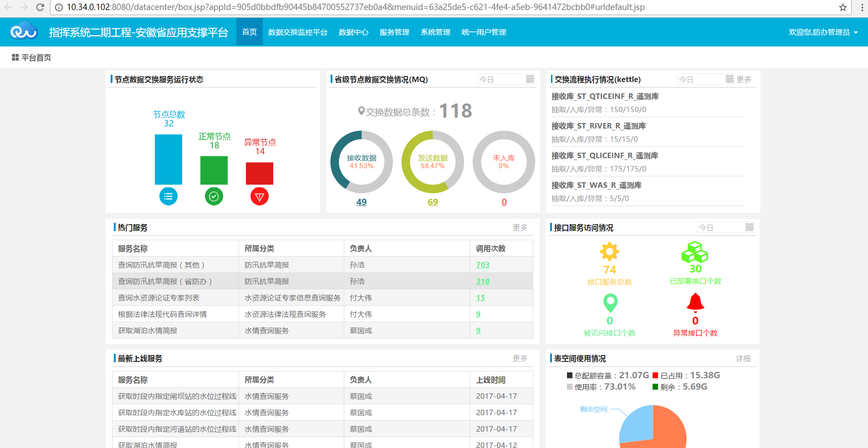The height and width of the screenshot is (448, 868).
Task: Open the 首页 tab
Action: [x=250, y=32]
